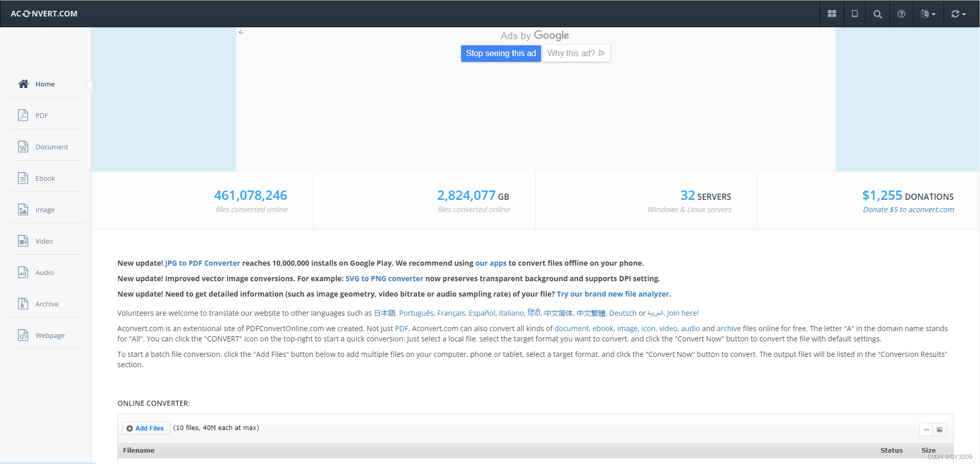Follow the our apps link
This screenshot has height=464, width=980.
(491, 263)
